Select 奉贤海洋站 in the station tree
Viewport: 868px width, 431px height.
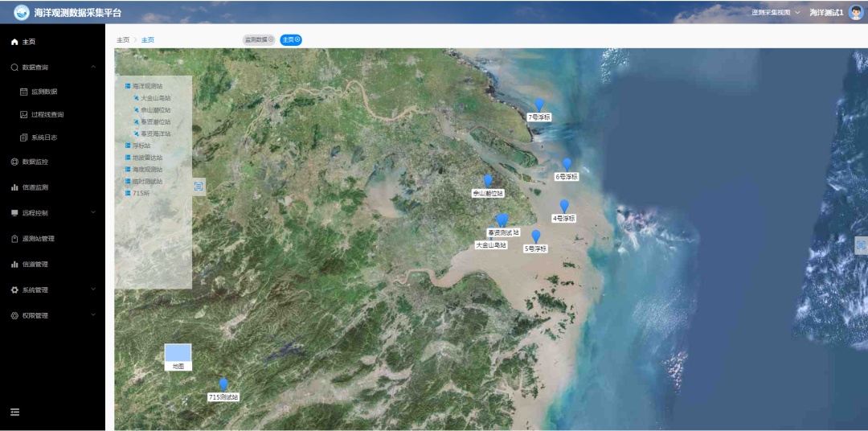pyautogui.click(x=156, y=133)
